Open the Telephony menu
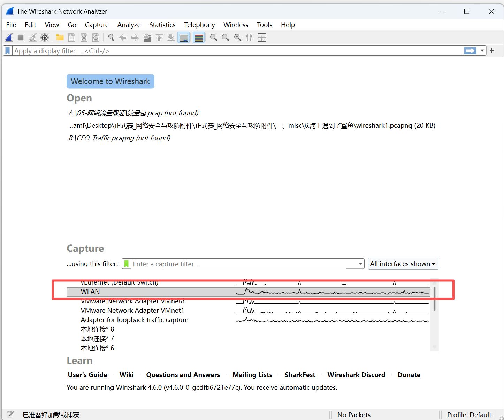The height and width of the screenshot is (420, 504). [x=199, y=25]
